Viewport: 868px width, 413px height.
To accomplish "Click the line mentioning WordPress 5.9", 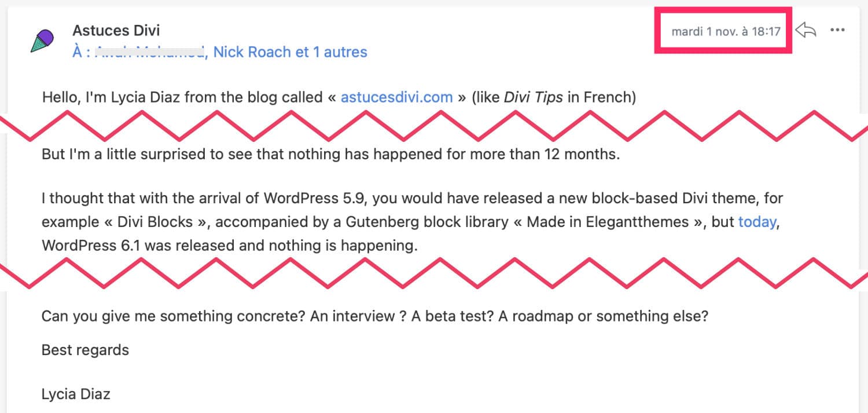I will [412, 198].
